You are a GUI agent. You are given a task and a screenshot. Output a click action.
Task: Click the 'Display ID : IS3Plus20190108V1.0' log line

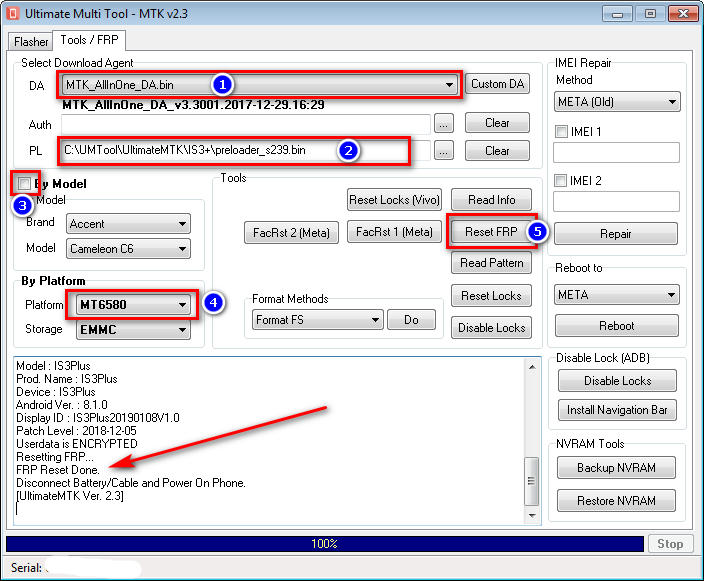coord(97,418)
